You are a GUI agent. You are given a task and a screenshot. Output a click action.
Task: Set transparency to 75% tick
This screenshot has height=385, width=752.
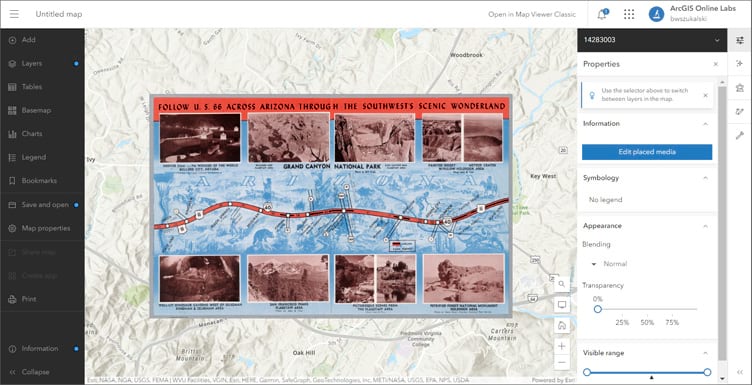click(x=672, y=323)
